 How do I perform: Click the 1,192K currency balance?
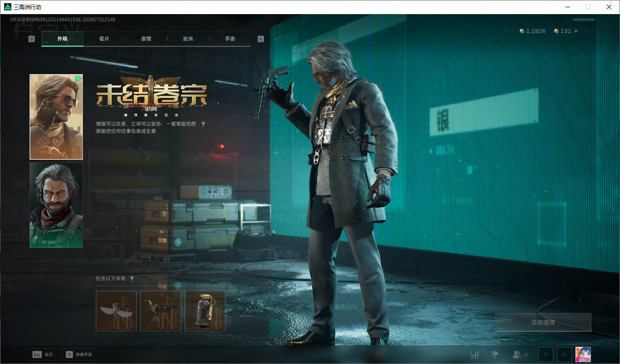(x=533, y=31)
